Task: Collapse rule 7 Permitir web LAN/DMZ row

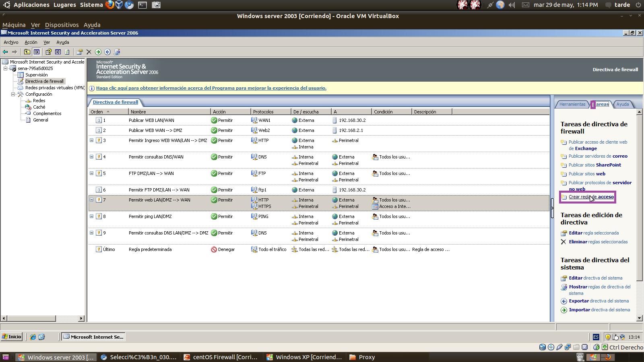Action: click(x=91, y=200)
